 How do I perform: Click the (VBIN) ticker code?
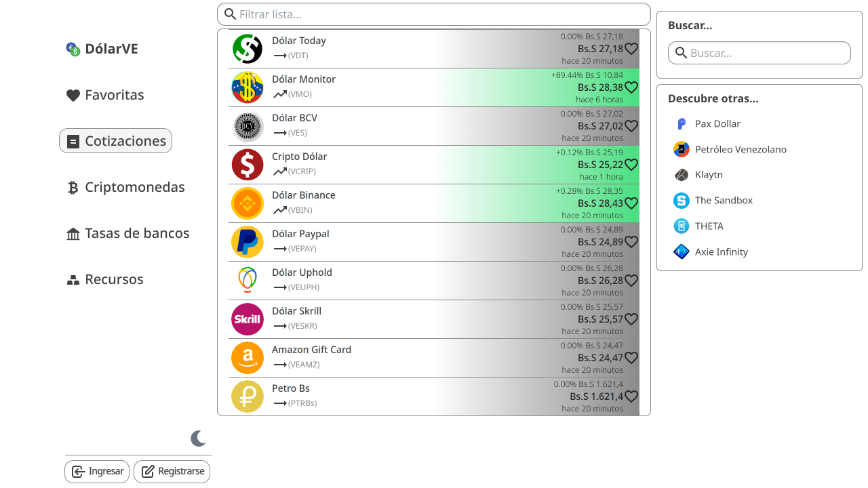[300, 210]
